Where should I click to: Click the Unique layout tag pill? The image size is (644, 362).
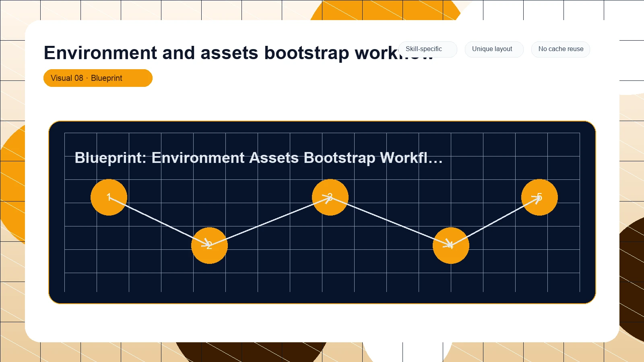[x=494, y=49]
